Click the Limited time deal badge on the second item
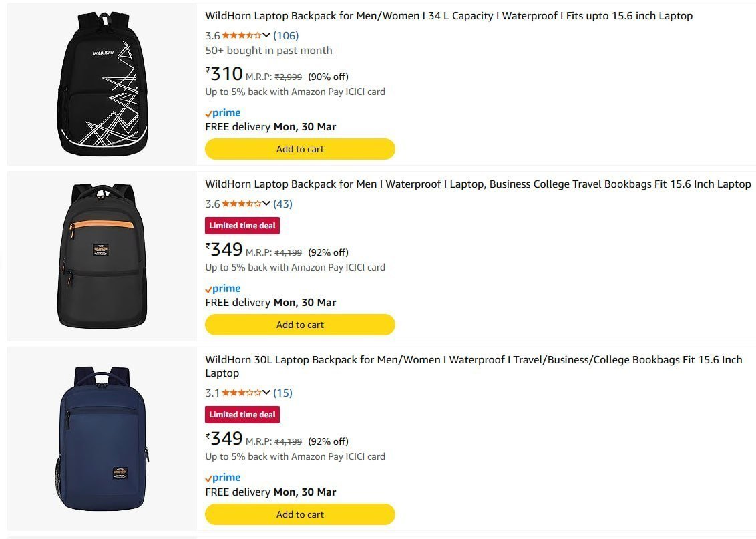 [242, 226]
